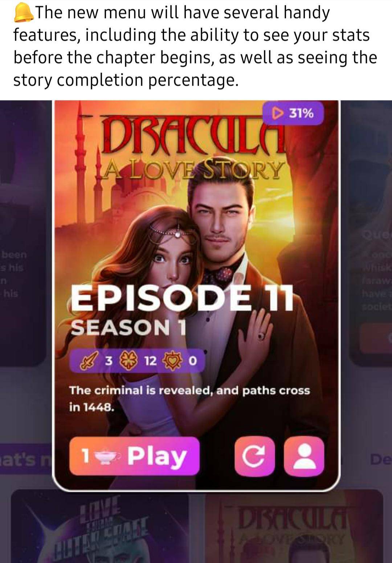This screenshot has width=392, height=563.
Task: Click the post text about new menu
Action: coord(195,46)
